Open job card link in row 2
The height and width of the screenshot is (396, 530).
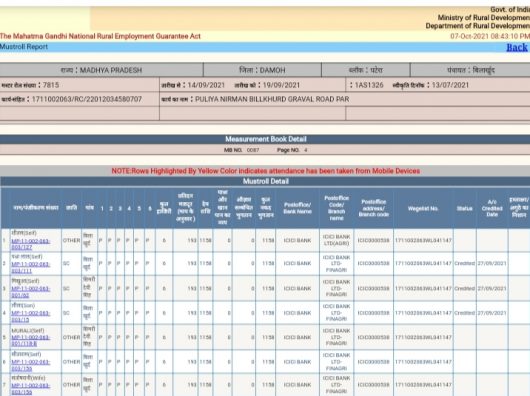pyautogui.click(x=31, y=268)
